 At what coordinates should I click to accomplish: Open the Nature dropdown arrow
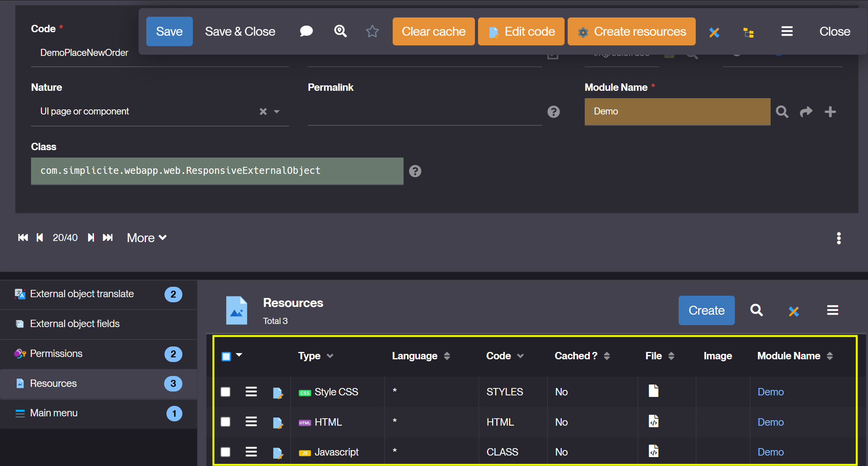pos(277,111)
